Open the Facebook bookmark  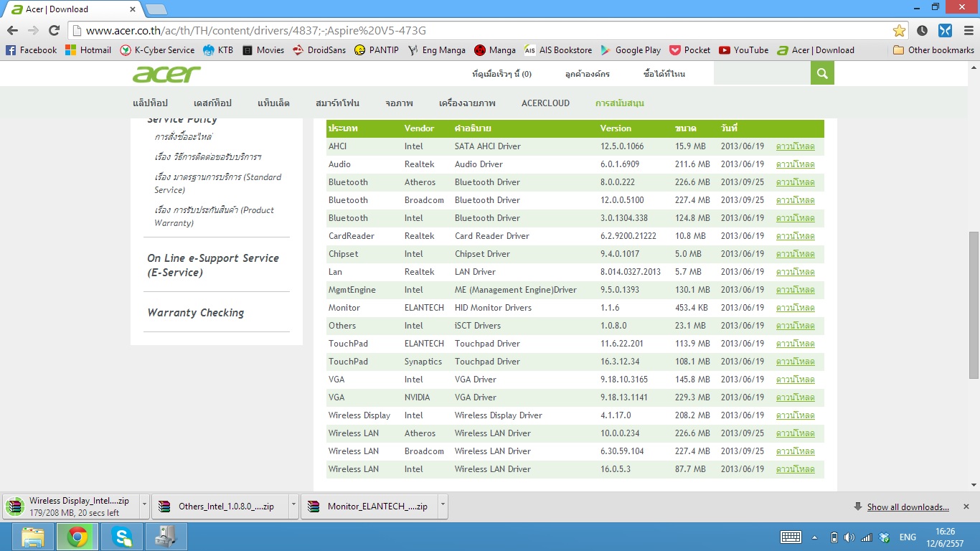click(32, 50)
